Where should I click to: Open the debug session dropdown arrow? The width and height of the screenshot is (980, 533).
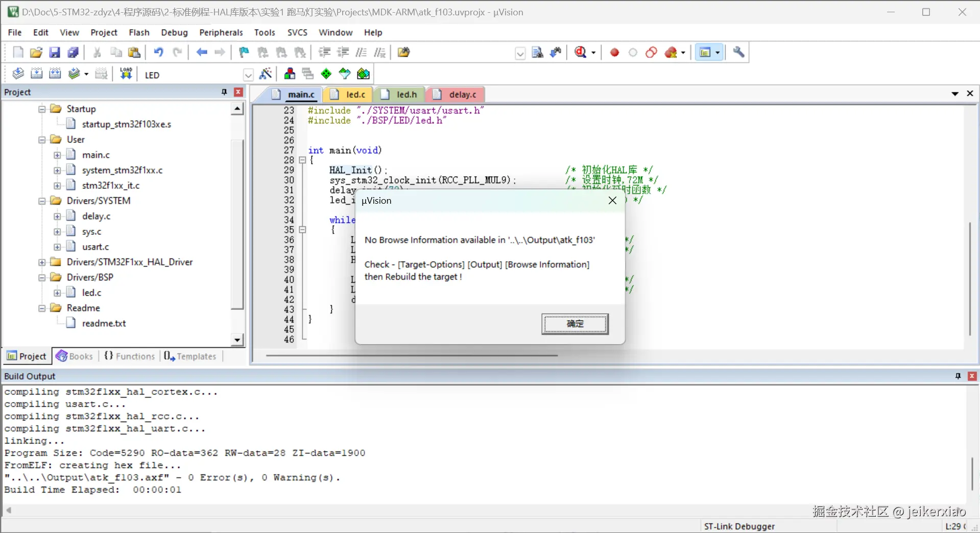pyautogui.click(x=593, y=53)
